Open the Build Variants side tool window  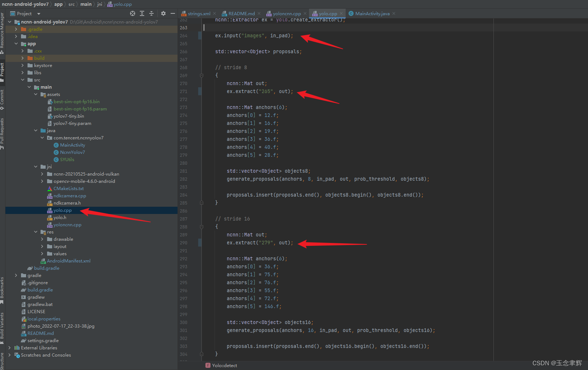(2, 328)
